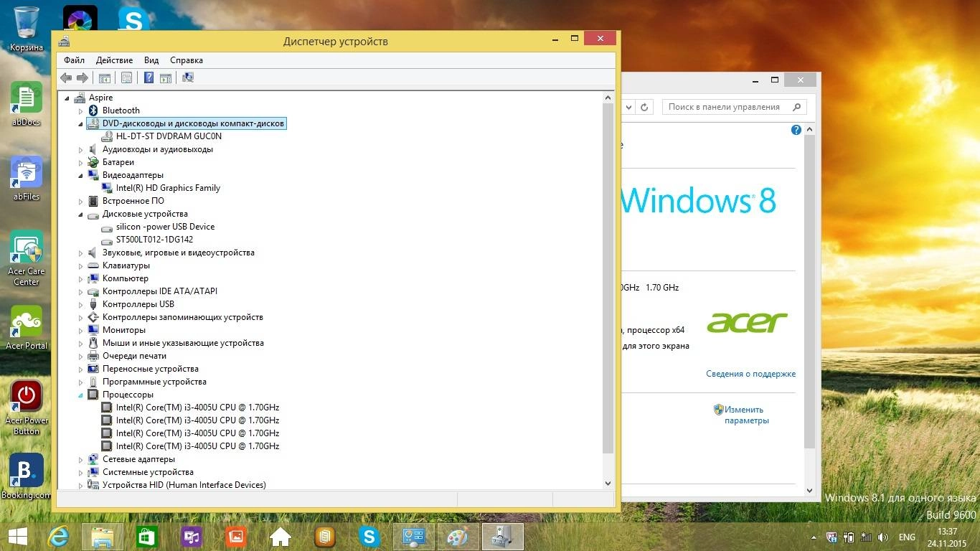Select Устройства HID (Human Interface Devices)
The image size is (980, 551).
coord(184,485)
